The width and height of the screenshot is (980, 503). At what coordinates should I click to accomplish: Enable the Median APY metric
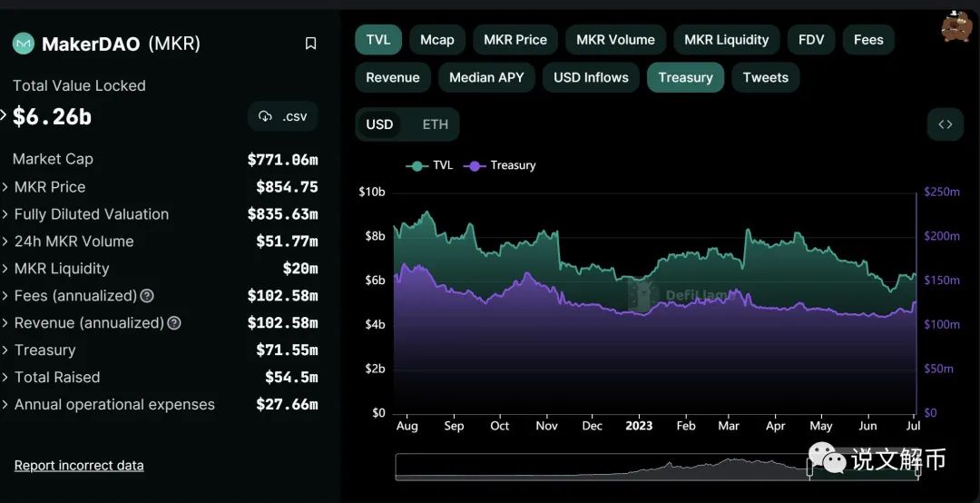(486, 78)
